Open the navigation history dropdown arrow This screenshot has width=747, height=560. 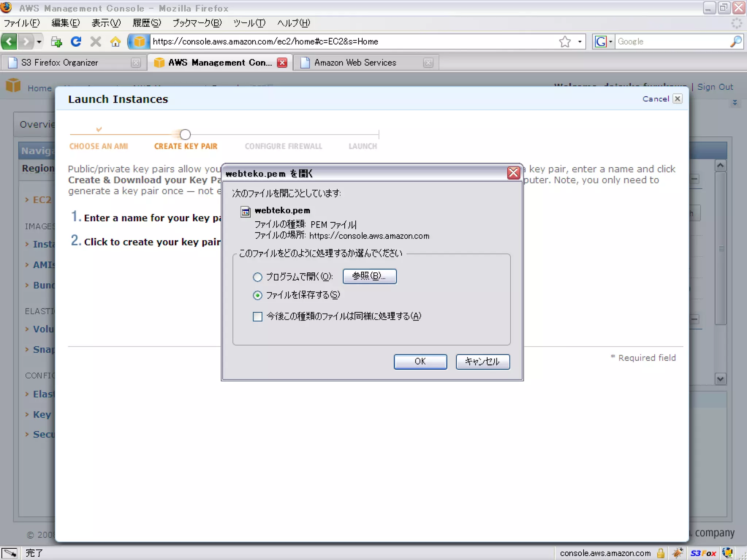[39, 42]
